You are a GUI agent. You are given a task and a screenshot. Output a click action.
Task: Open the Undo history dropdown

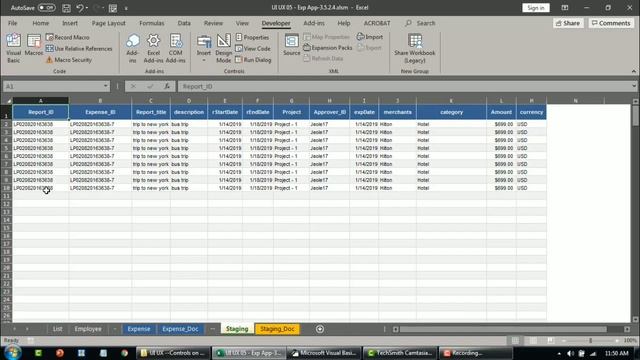tap(87, 8)
